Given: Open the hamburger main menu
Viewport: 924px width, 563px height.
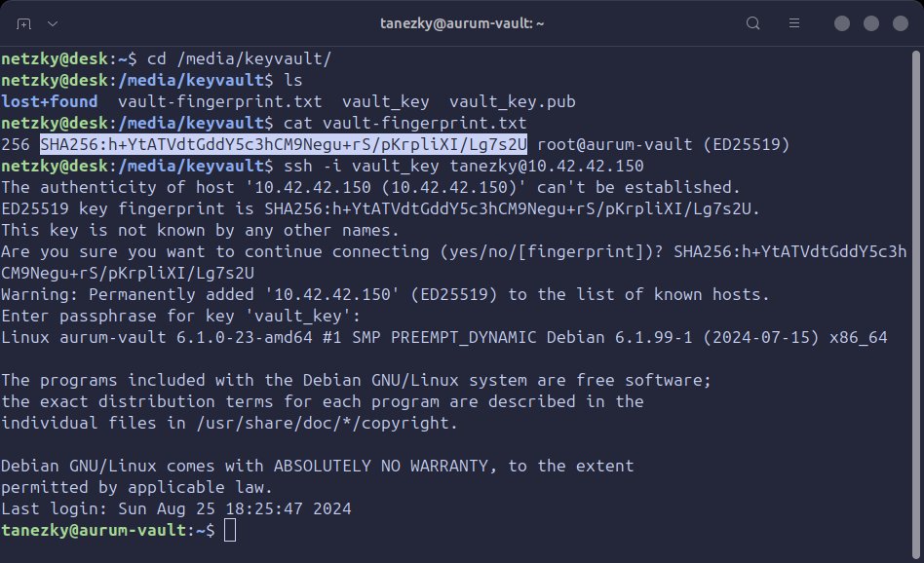Looking at the screenshot, I should 794,23.
